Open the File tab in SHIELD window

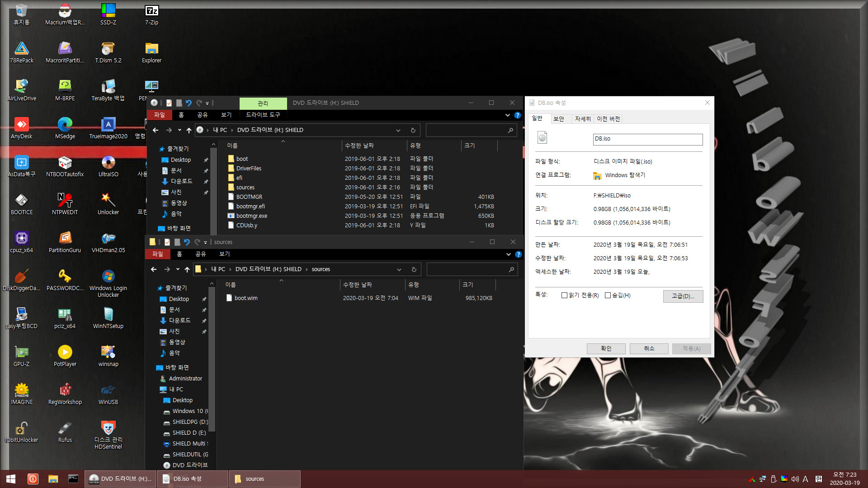160,115
